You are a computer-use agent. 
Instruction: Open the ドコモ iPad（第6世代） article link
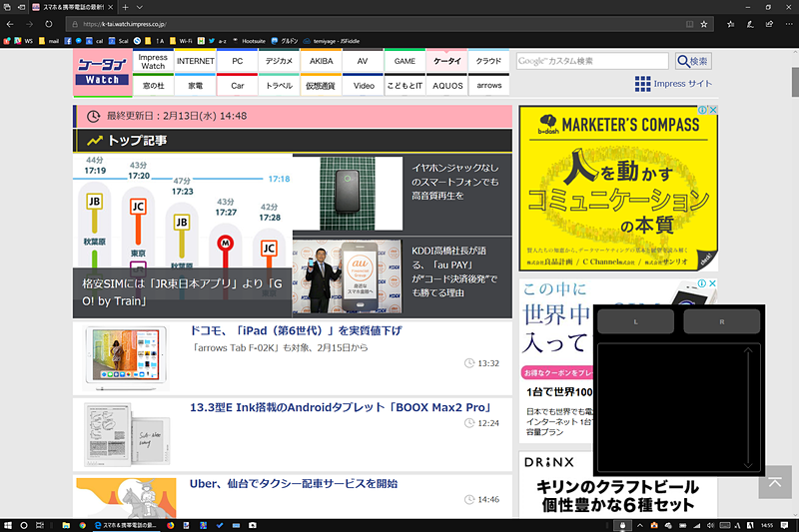296,331
